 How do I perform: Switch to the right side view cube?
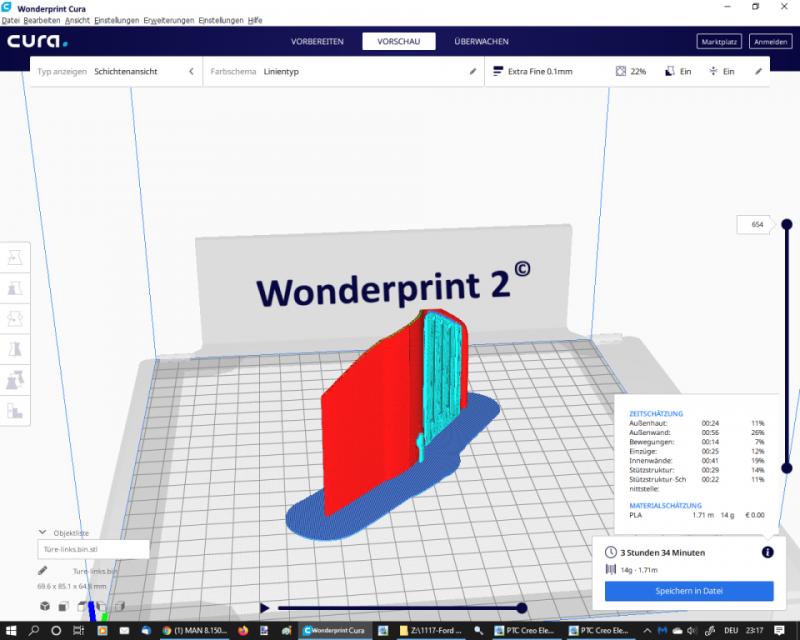tap(119, 606)
